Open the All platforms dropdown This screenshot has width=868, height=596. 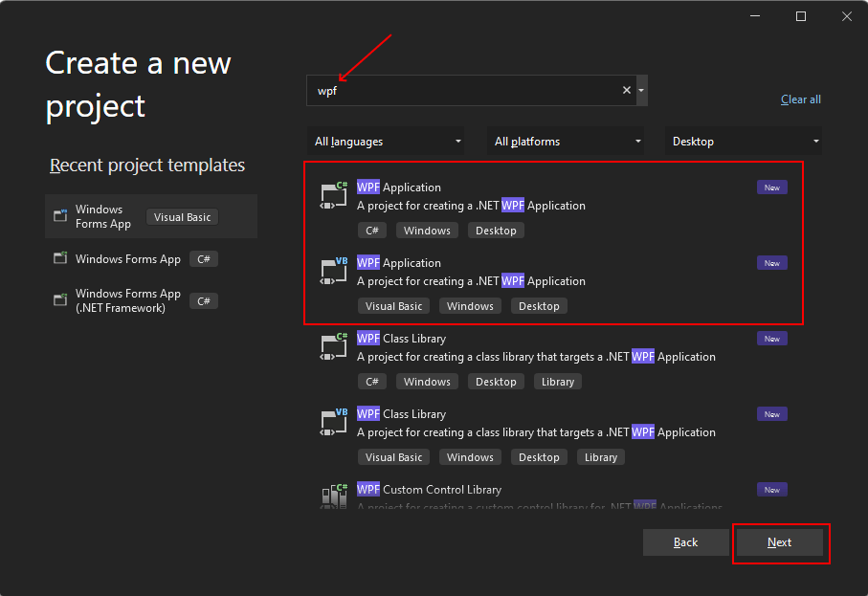[566, 140]
